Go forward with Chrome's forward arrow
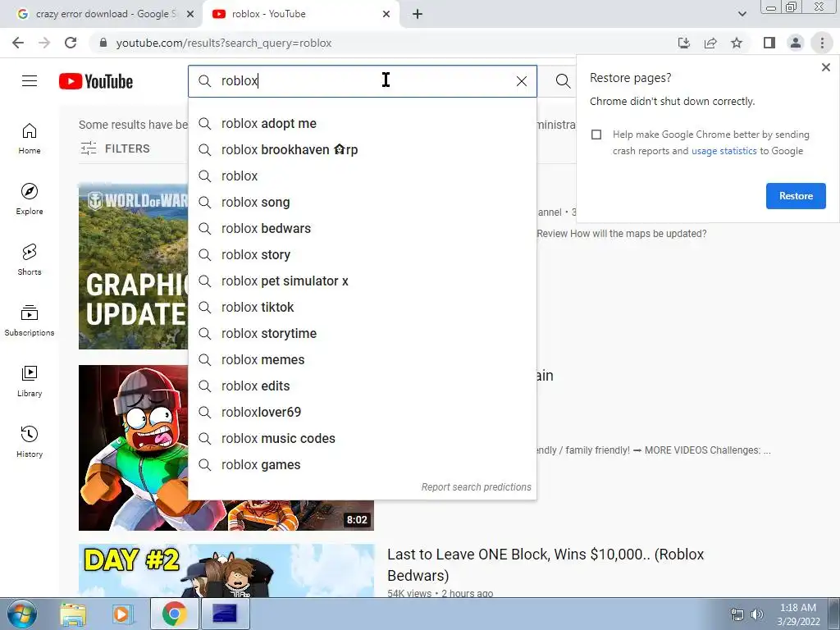This screenshot has width=840, height=630. pos(44,43)
